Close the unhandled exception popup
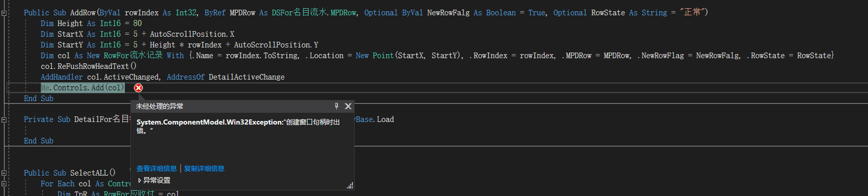The width and height of the screenshot is (868, 196). click(x=348, y=106)
